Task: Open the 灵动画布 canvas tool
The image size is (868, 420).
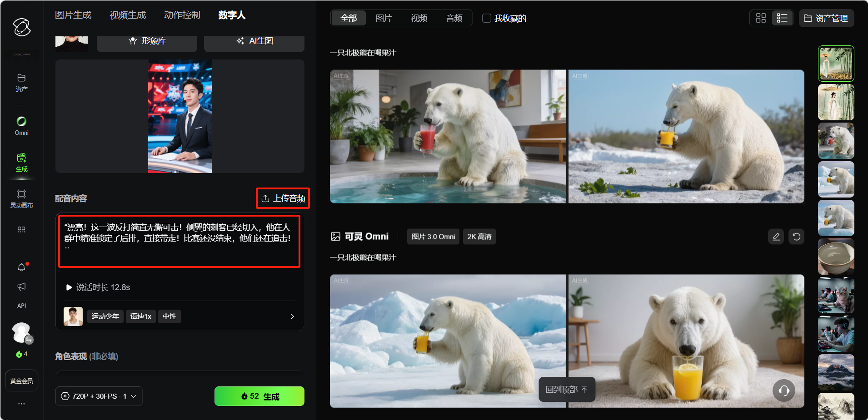Action: coord(21,198)
